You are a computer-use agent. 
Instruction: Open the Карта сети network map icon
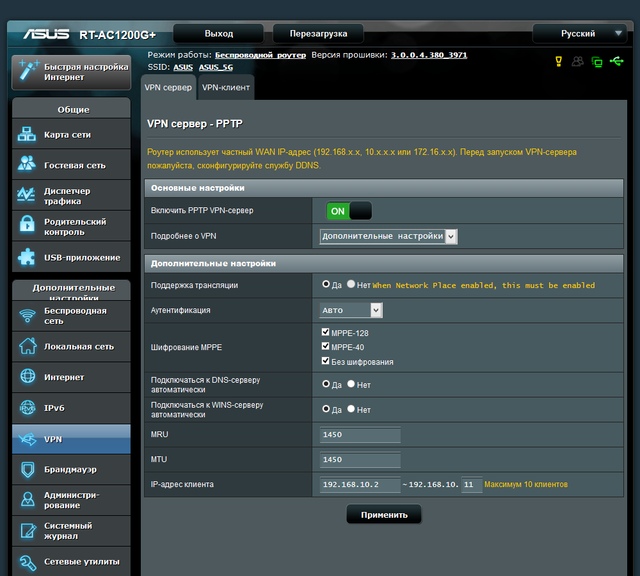click(x=27, y=134)
